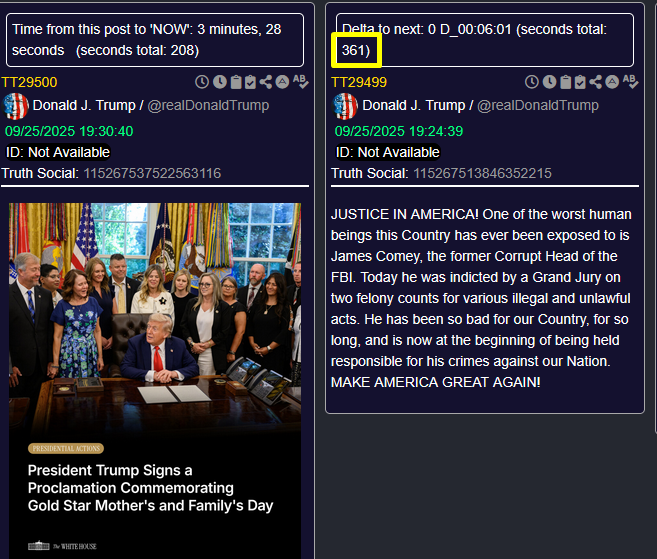Click filled clock icon on post TT29499

[x=549, y=82]
